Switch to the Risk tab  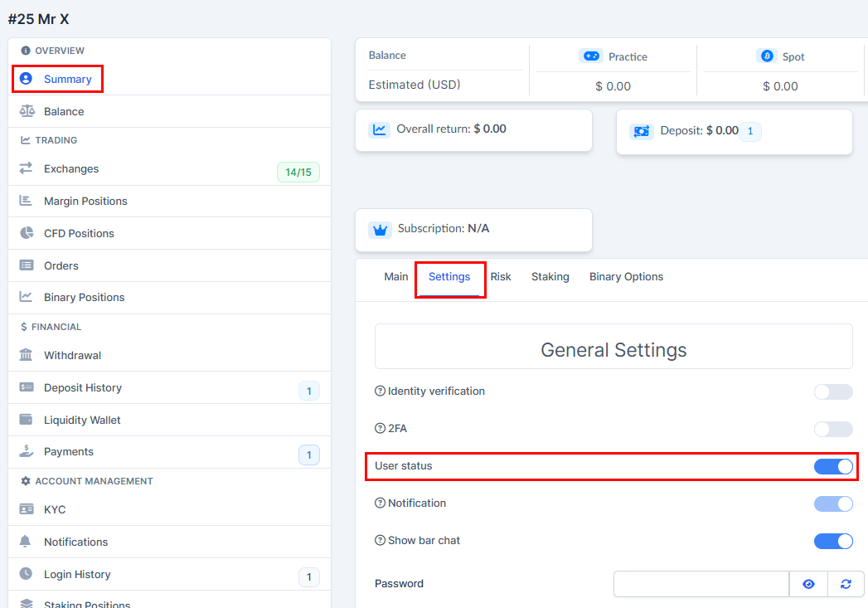click(x=501, y=277)
